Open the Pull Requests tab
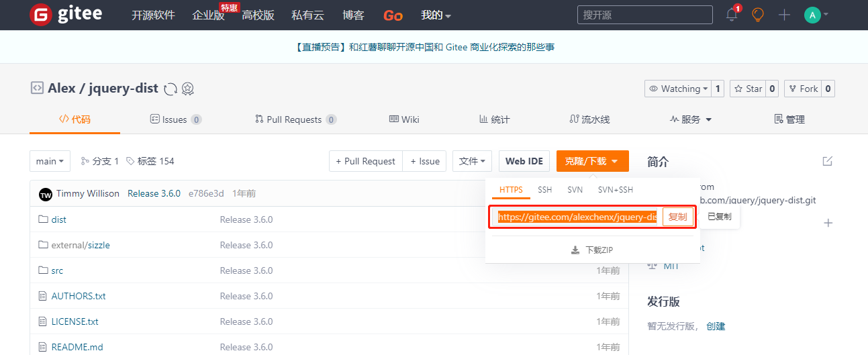This screenshot has height=355, width=868. pyautogui.click(x=295, y=119)
